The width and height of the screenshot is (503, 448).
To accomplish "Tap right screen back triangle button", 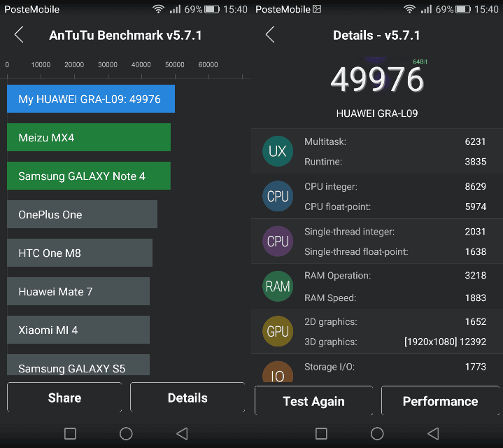I will 433,433.
